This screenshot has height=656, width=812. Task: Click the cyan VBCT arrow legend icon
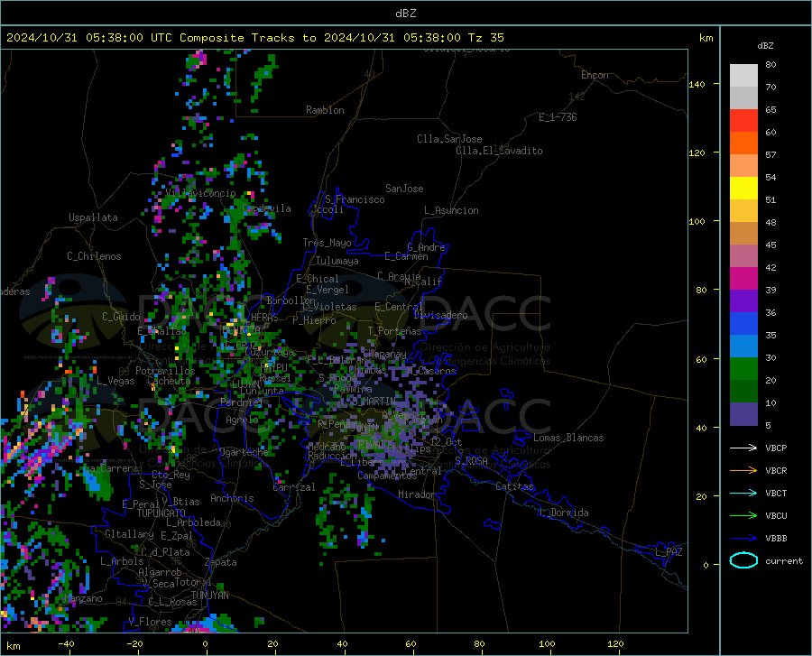click(743, 493)
